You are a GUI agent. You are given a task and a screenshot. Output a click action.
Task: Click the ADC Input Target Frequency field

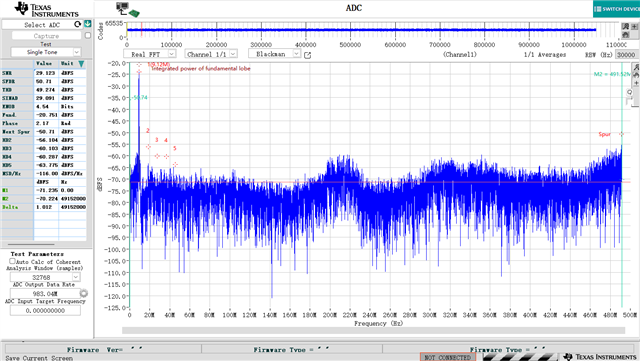click(x=45, y=311)
